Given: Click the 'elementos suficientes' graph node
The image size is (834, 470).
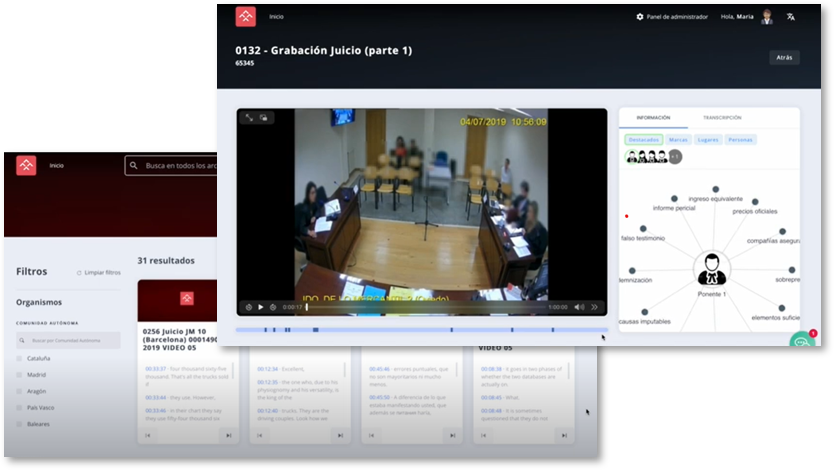Looking at the screenshot, I should pyautogui.click(x=781, y=308).
